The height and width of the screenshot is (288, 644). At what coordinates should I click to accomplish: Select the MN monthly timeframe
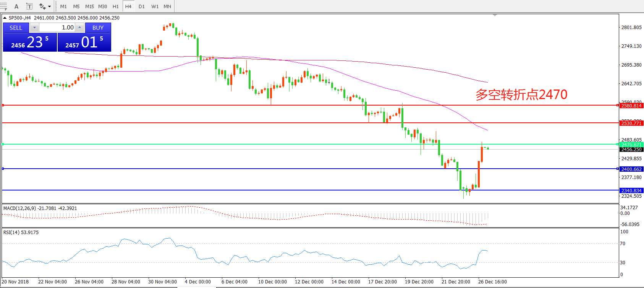167,7
